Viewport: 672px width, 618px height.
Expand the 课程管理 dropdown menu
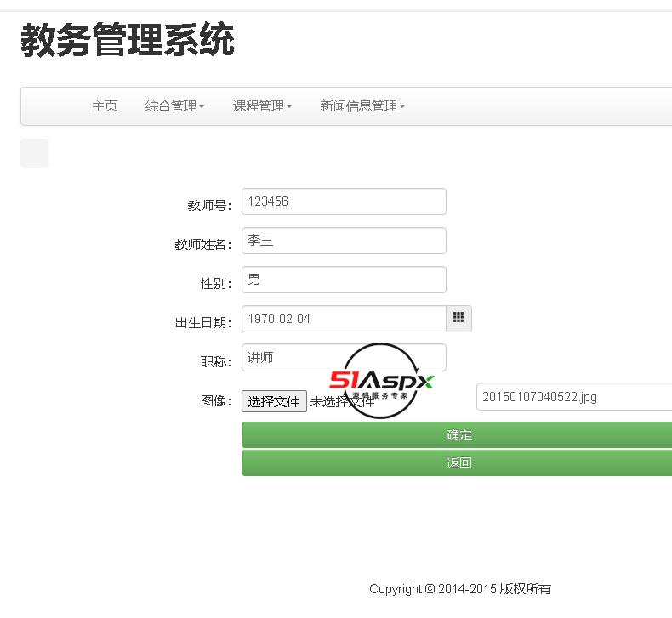(262, 105)
